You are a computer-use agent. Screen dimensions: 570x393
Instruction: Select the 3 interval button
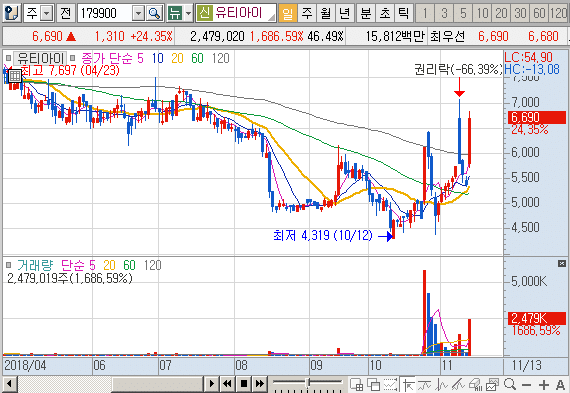coord(444,13)
